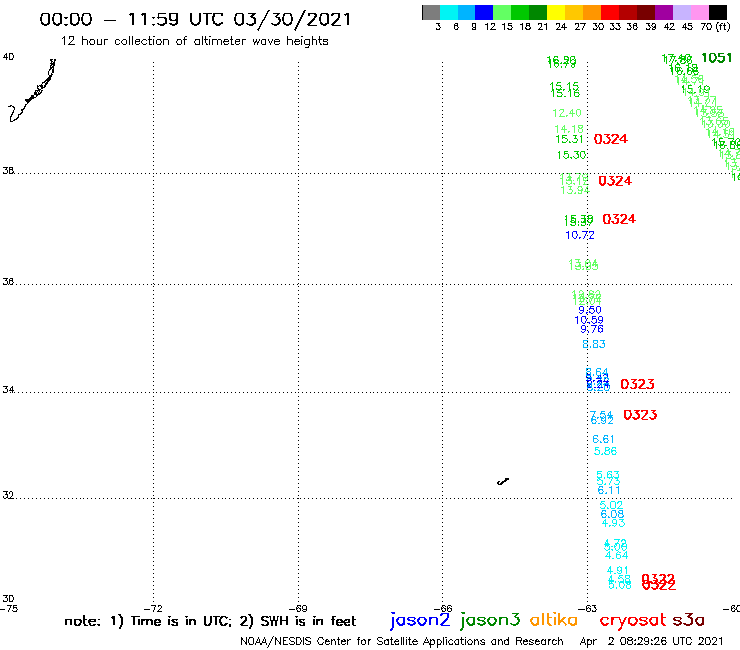Image resolution: width=740 pixels, height=650 pixels.
Task: Click the title '00:00 – 11:59 UTC 03/30/2021'
Action: [195, 19]
